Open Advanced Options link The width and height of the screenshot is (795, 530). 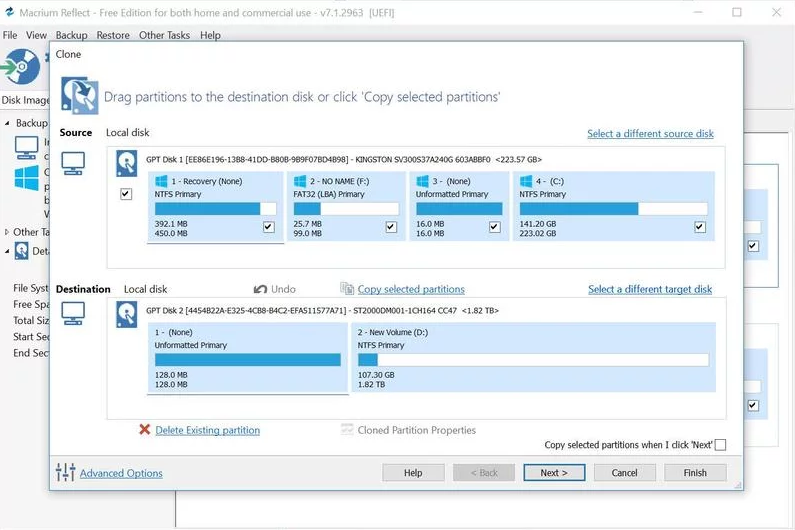[x=121, y=473]
